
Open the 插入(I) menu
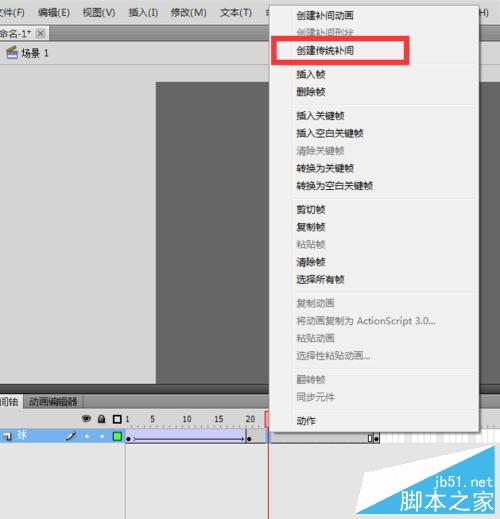point(143,13)
